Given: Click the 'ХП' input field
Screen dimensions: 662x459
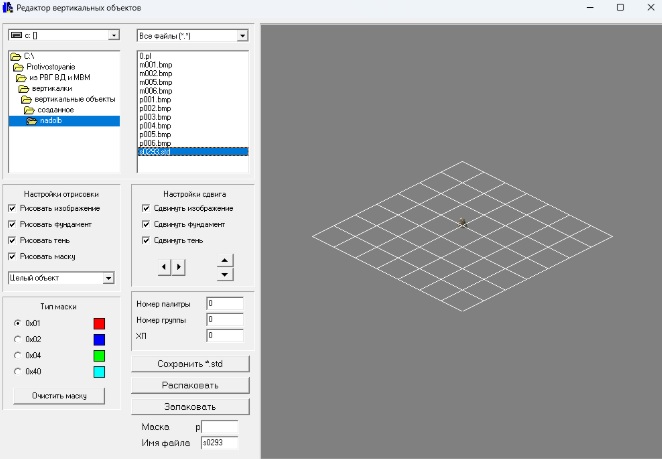Looking at the screenshot, I should 225,335.
